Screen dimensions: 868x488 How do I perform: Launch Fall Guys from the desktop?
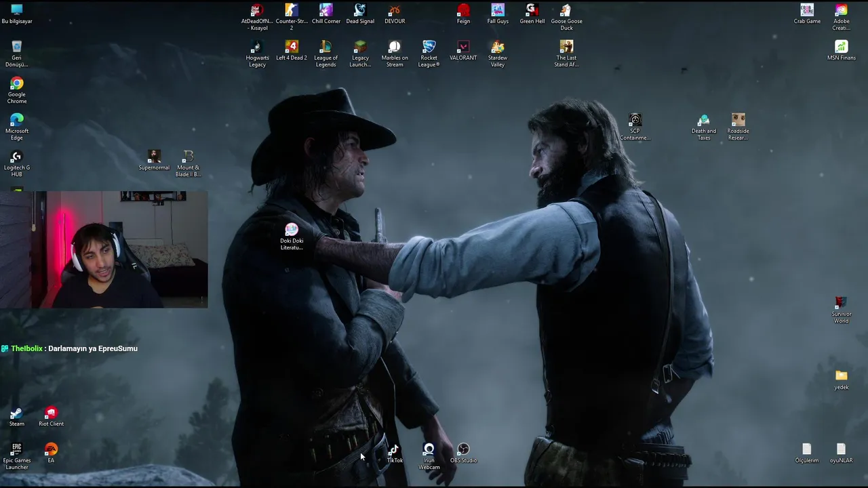[498, 14]
